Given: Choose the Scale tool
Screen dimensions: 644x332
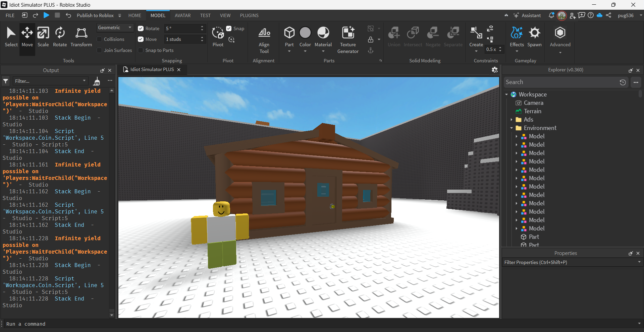Looking at the screenshot, I should coord(43,37).
